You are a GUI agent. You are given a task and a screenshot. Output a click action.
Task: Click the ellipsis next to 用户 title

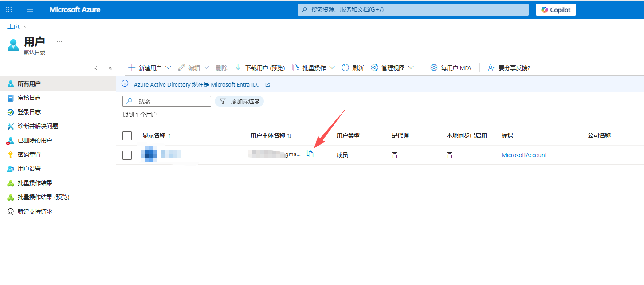(x=59, y=42)
